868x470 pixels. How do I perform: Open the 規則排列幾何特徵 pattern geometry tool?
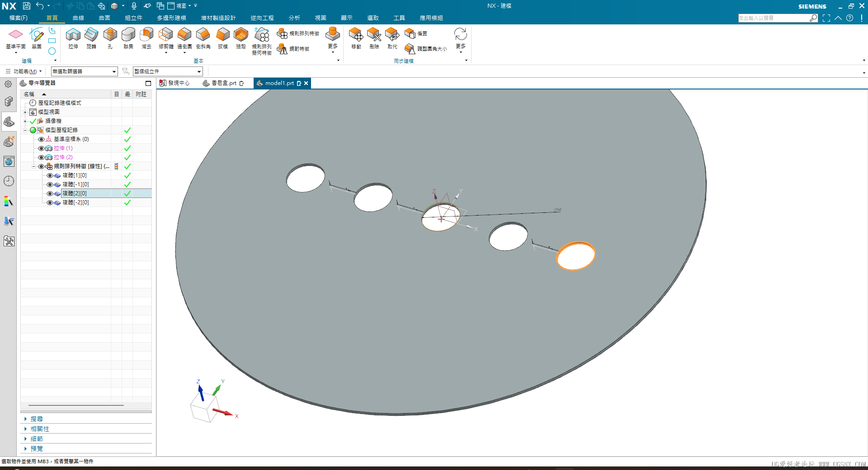262,41
